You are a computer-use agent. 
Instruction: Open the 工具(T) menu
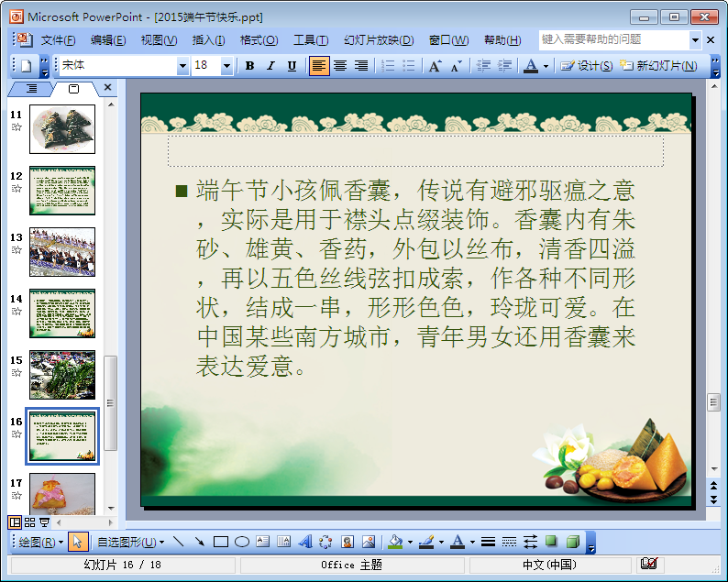(x=311, y=40)
